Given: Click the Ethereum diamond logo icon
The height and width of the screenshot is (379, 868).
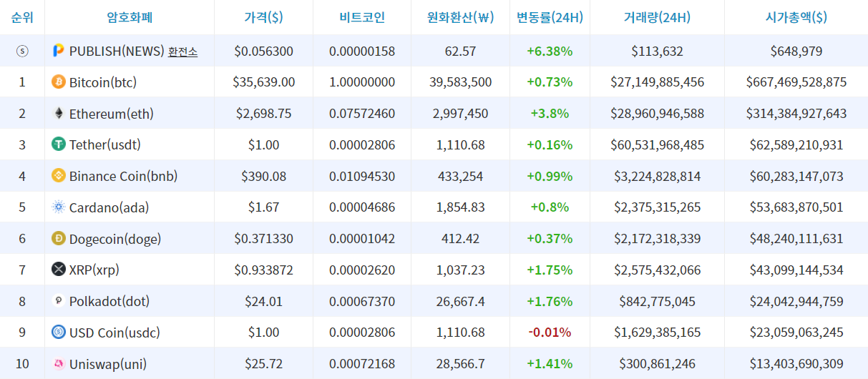Looking at the screenshot, I should [59, 114].
